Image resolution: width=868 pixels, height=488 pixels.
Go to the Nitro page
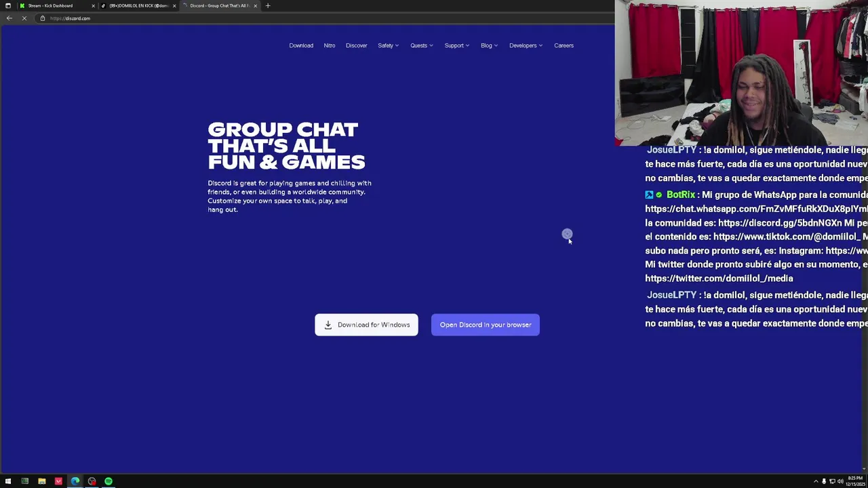(x=330, y=45)
